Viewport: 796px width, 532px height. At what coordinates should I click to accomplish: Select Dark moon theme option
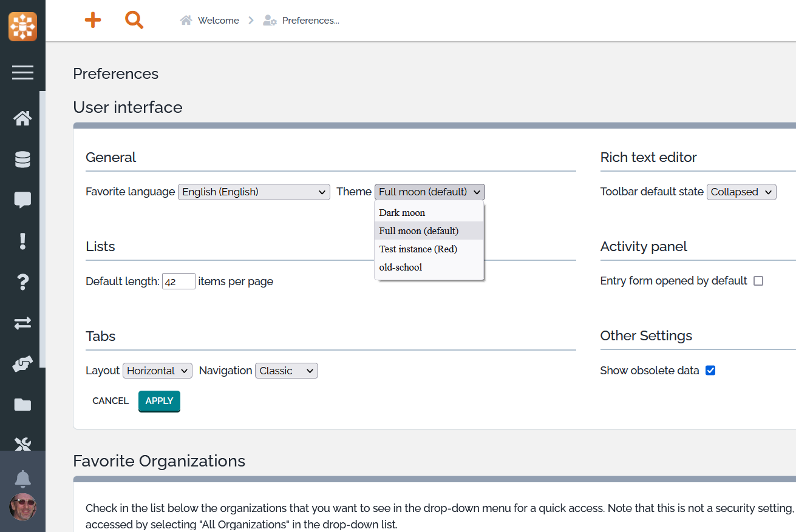click(x=402, y=213)
